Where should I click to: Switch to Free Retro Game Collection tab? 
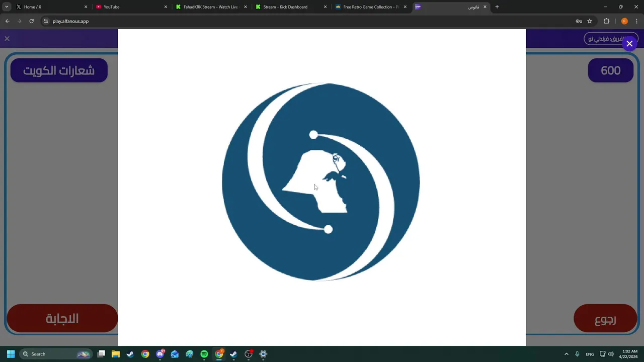click(x=371, y=7)
